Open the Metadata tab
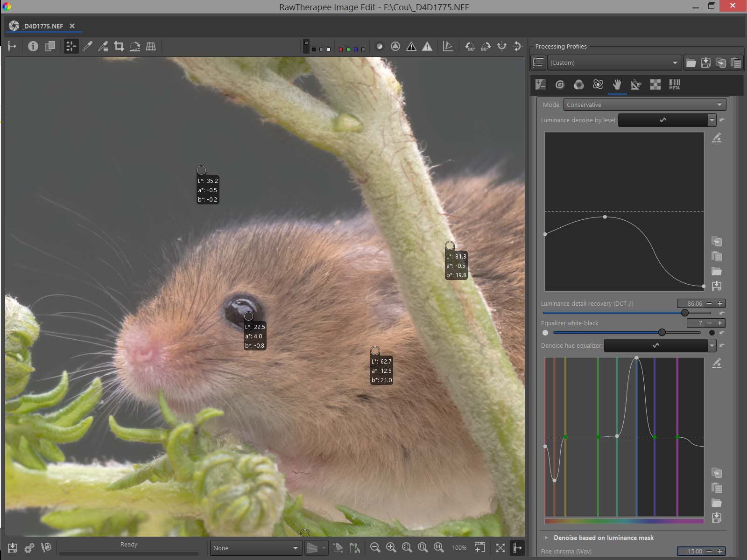 coord(674,84)
